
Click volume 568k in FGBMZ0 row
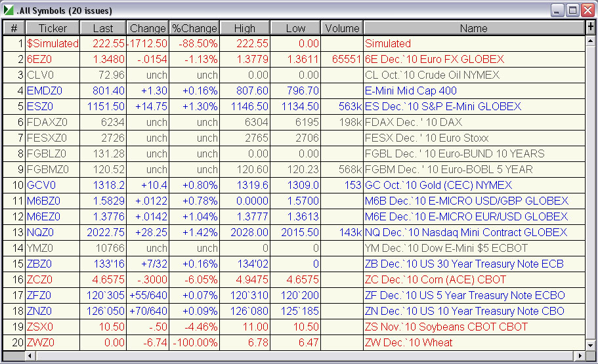pos(350,170)
